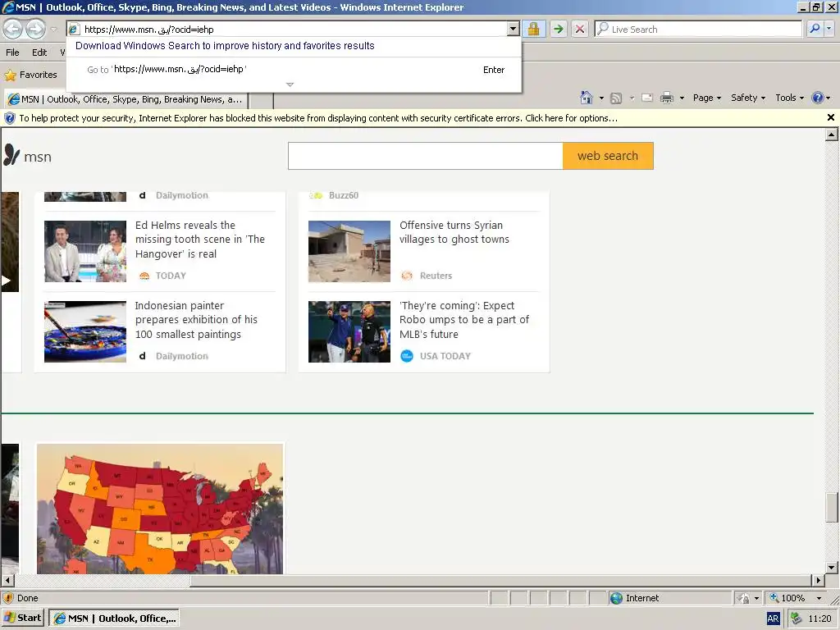
Task: Open the Indonesian painter exhibition article
Action: coord(196,320)
